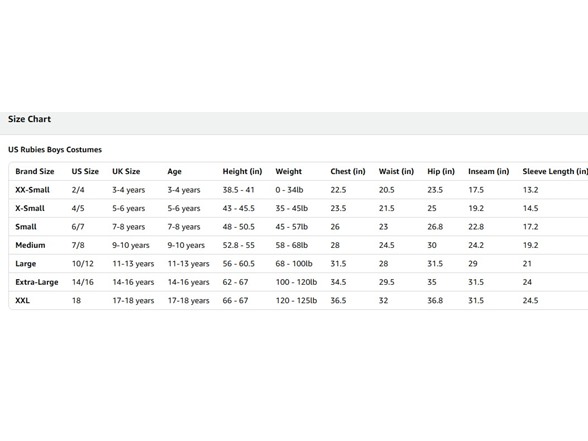588x441 pixels.
Task: Click the Hip (in) column header
Action: [x=441, y=171]
